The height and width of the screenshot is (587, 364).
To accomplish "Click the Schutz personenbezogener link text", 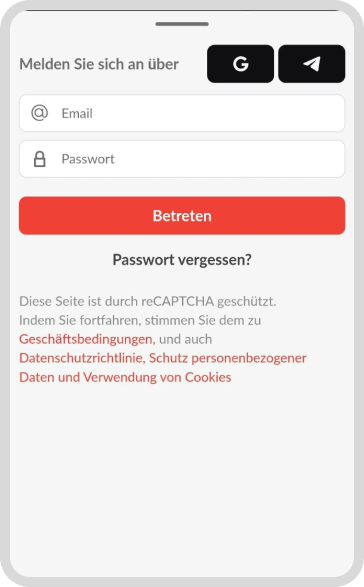I will point(228,358).
